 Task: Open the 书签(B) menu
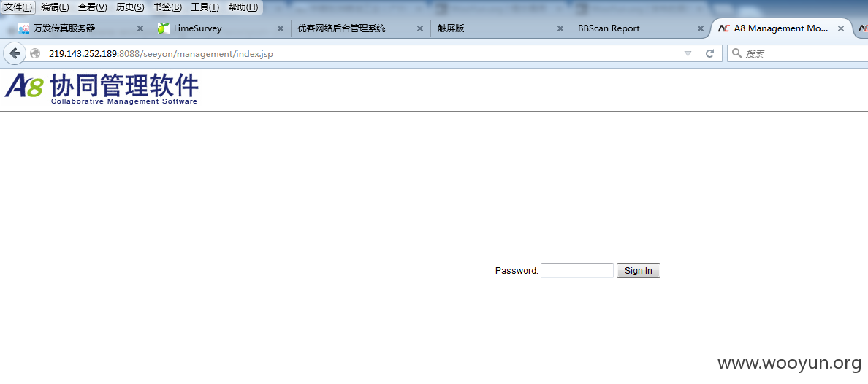click(x=167, y=7)
